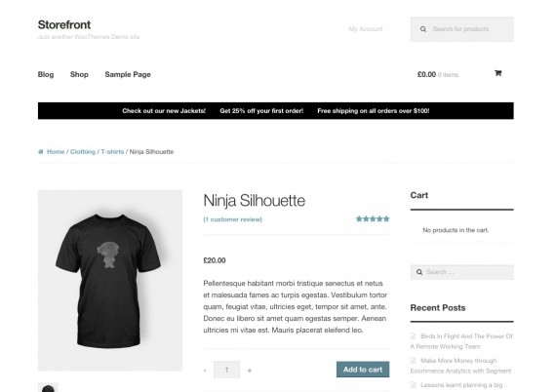Decrease quantity with the minus button
This screenshot has height=392, width=556.
[205, 371]
